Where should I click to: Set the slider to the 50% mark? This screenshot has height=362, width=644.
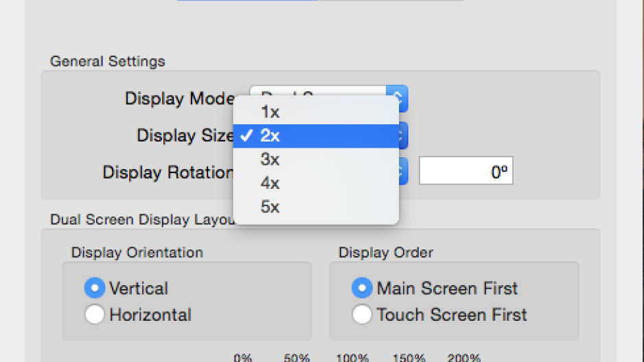point(297,357)
